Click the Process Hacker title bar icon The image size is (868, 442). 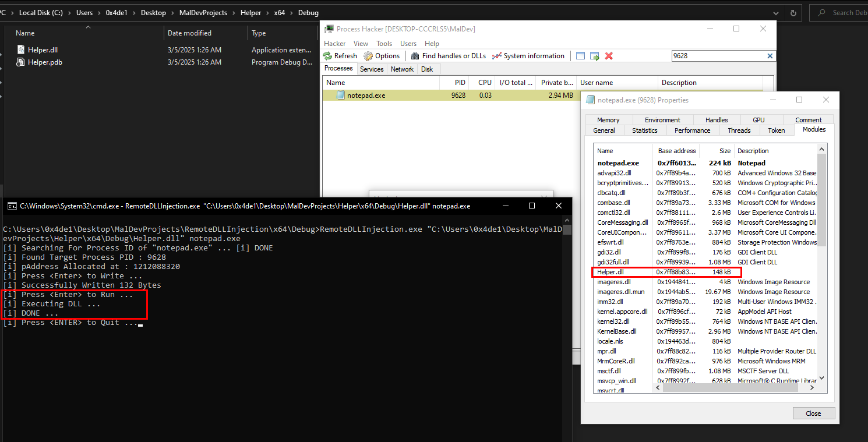point(330,29)
